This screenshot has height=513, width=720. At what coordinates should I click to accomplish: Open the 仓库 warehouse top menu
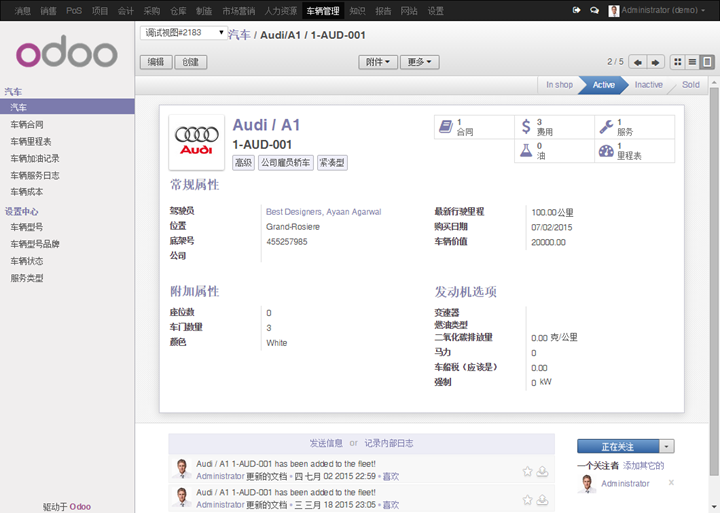click(x=178, y=11)
